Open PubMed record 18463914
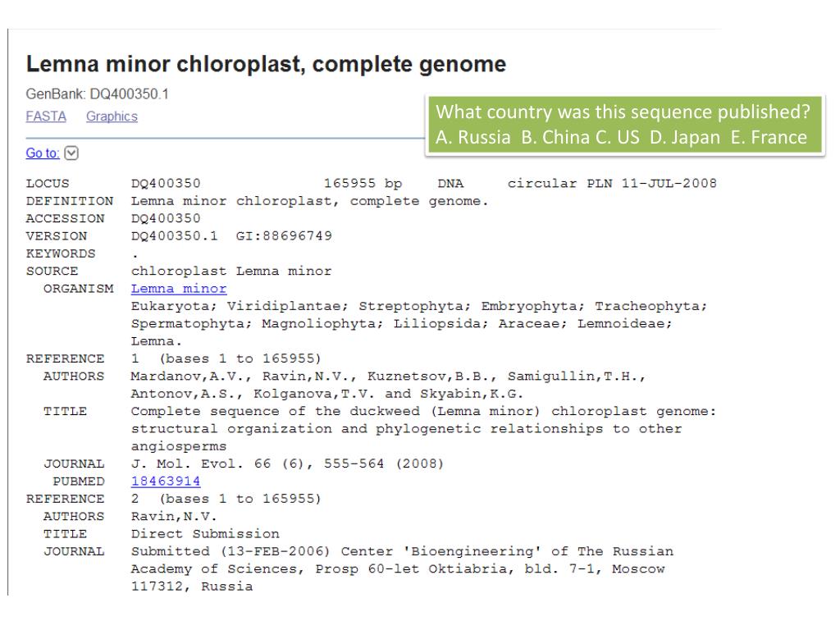The image size is (840, 630). 166,481
